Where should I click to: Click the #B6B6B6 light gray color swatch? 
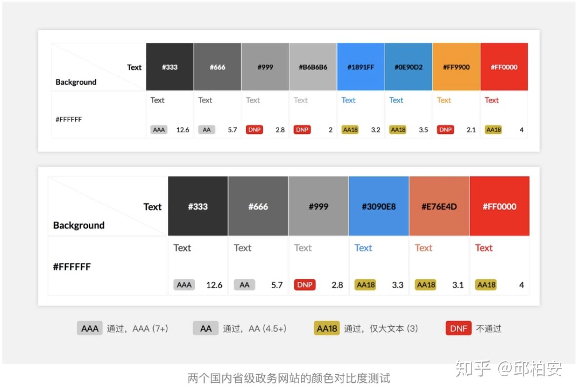[x=313, y=67]
